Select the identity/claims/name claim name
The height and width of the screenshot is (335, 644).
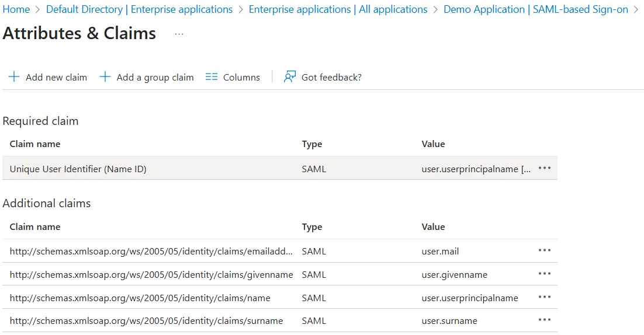click(140, 298)
